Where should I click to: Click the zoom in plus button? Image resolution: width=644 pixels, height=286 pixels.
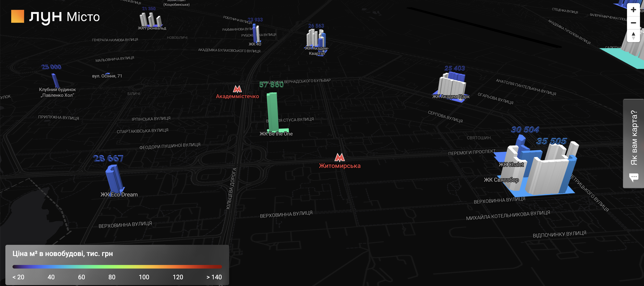[x=633, y=10]
